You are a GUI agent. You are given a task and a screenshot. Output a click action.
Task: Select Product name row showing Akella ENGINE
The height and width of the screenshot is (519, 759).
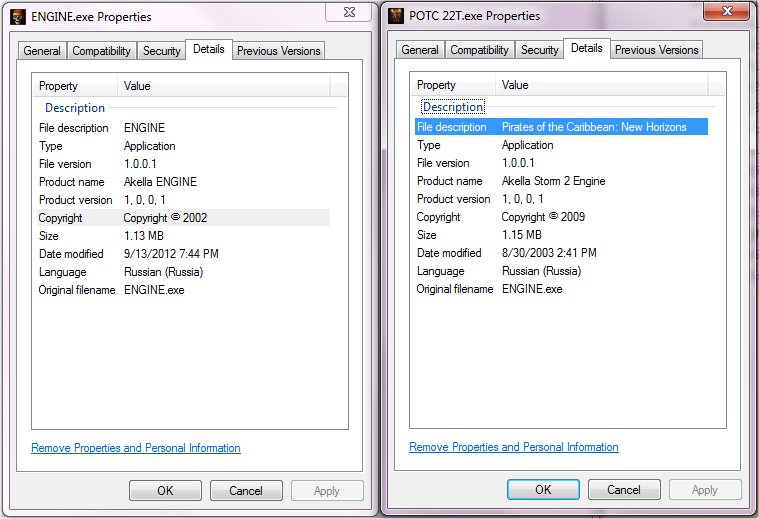[x=183, y=182]
